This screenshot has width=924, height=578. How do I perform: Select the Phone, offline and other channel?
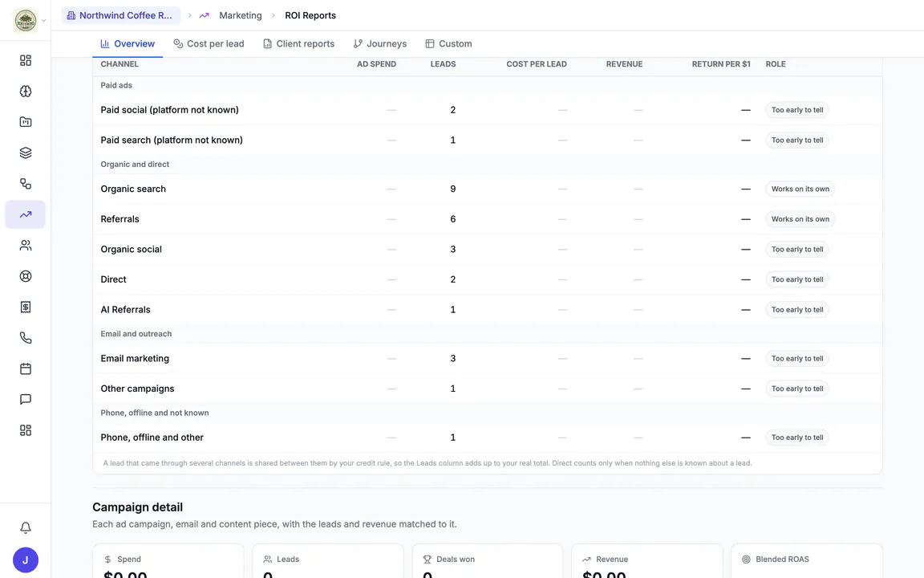(x=152, y=438)
